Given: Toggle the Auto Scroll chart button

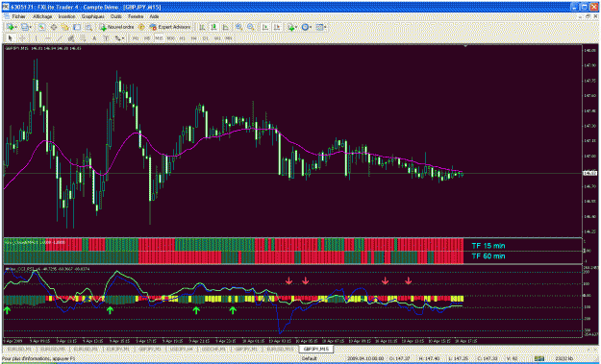Looking at the screenshot, I should click(265, 27).
